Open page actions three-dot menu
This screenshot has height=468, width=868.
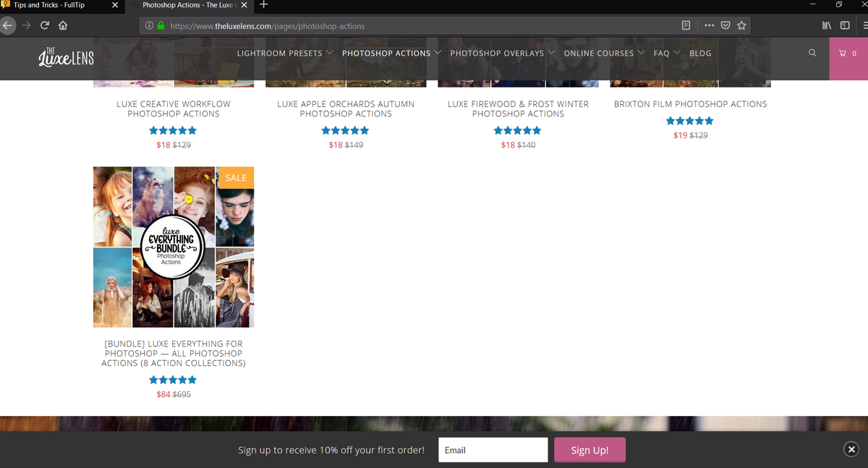(709, 25)
